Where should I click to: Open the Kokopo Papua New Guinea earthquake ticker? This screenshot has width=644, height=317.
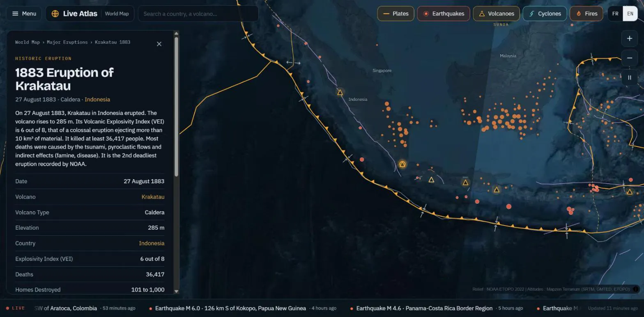(243, 308)
